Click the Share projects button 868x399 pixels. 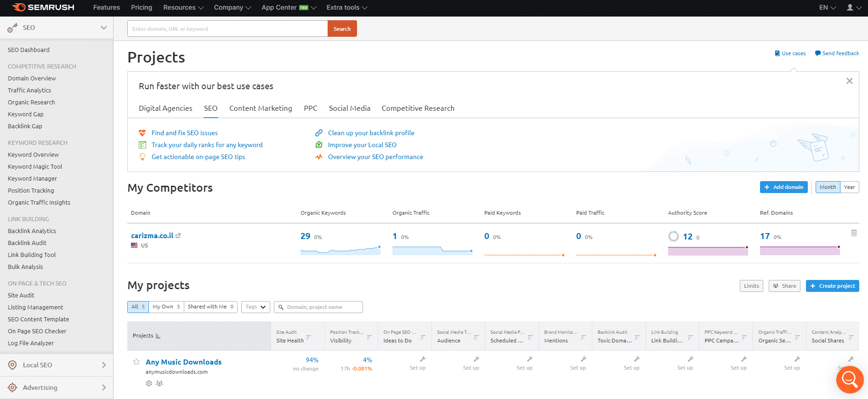tap(784, 286)
